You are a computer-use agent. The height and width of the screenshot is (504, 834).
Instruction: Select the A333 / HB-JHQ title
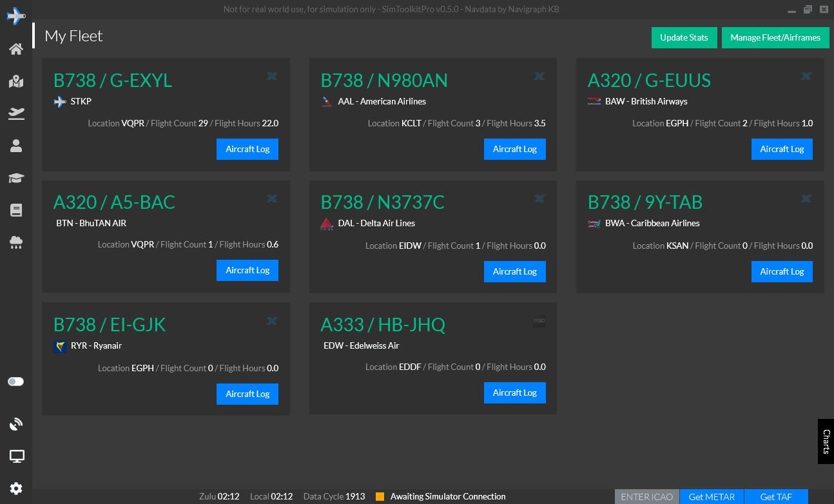383,325
